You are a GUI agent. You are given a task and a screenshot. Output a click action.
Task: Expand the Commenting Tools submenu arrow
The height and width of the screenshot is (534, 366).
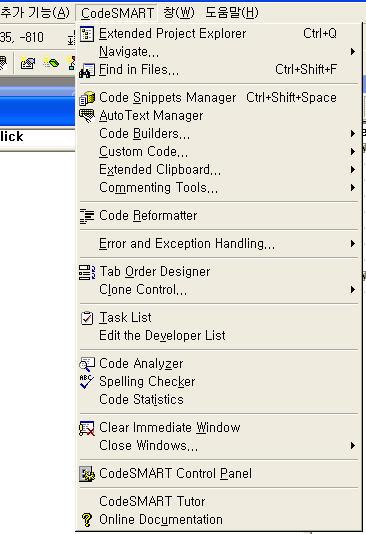click(x=353, y=188)
